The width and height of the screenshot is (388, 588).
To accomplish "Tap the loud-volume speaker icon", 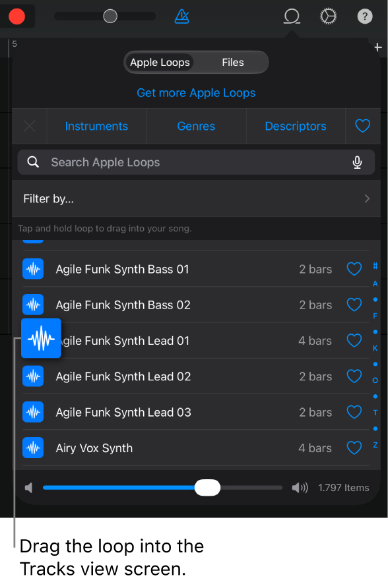I will pos(300,488).
